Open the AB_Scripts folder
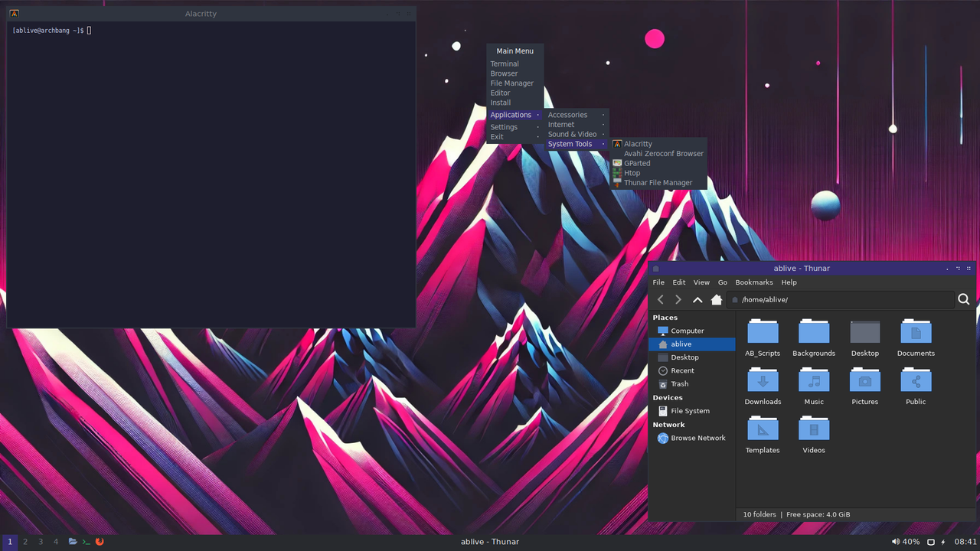This screenshot has height=551, width=980. click(x=763, y=338)
